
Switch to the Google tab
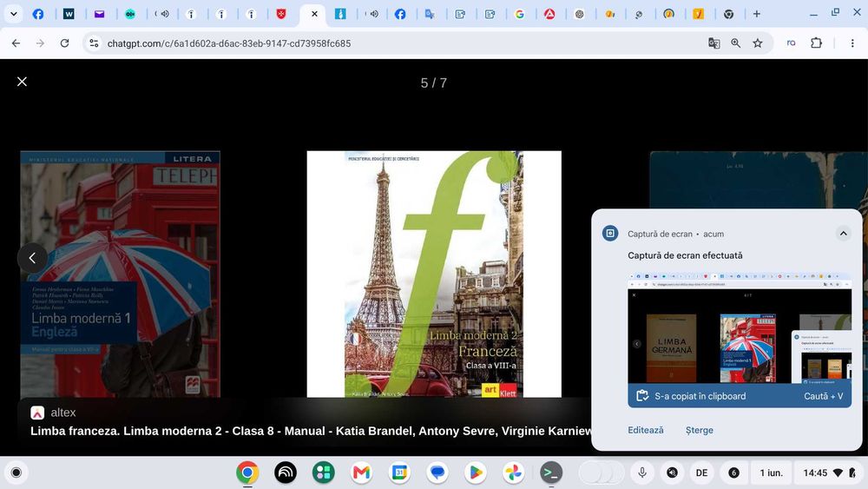519,14
